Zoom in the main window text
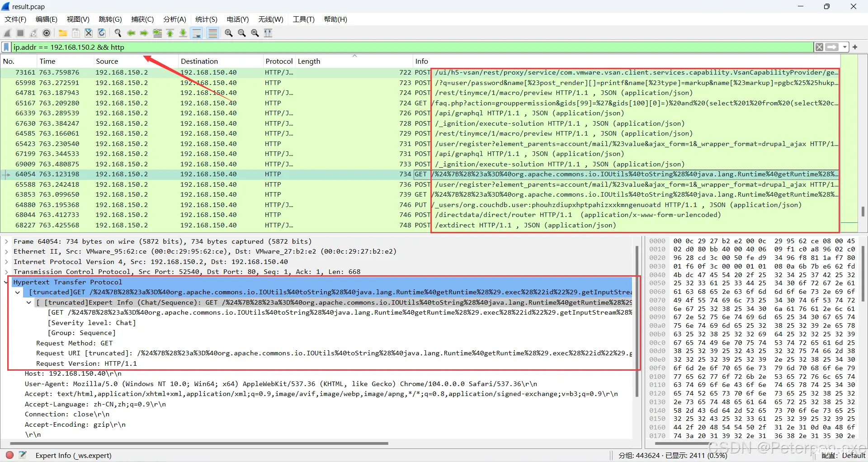The image size is (868, 462). (229, 33)
